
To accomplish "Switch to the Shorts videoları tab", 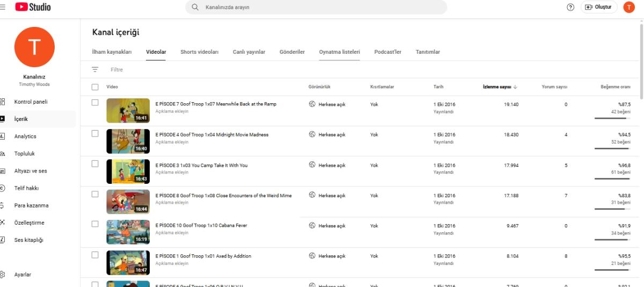I will tap(199, 52).
